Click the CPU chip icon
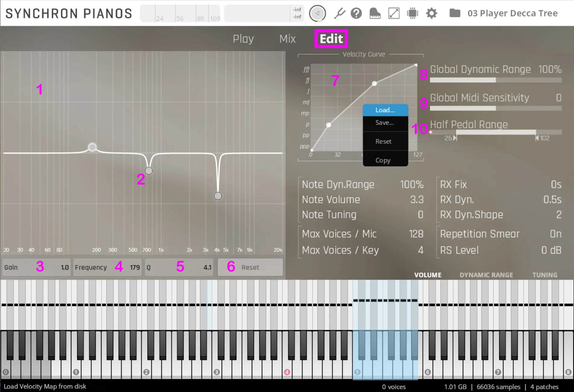 (412, 13)
